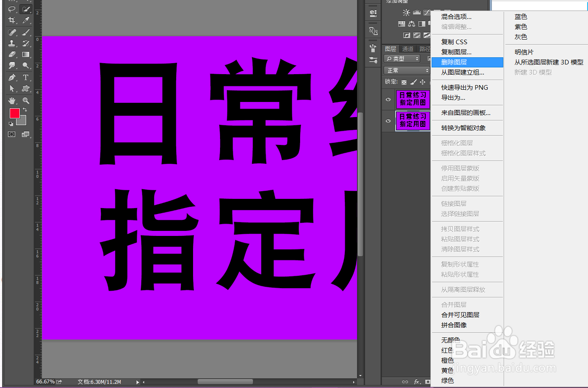Swap foreground and background colors
This screenshot has width=588, height=388.
[25, 110]
